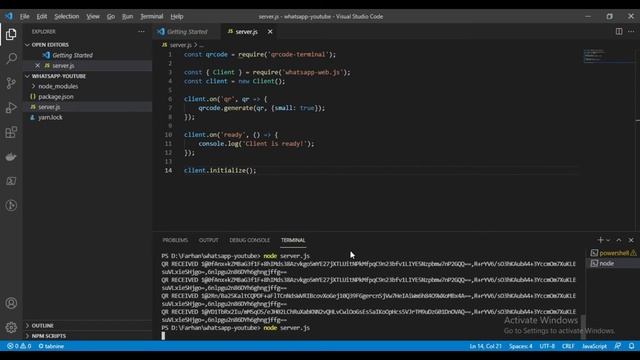Select the node terminal instance

coord(613,263)
